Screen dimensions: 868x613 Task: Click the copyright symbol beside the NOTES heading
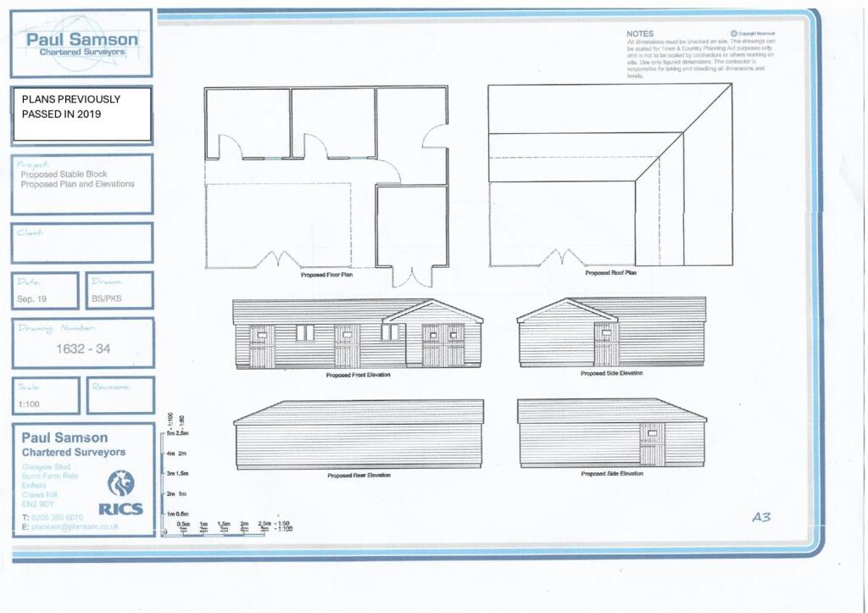pos(734,34)
